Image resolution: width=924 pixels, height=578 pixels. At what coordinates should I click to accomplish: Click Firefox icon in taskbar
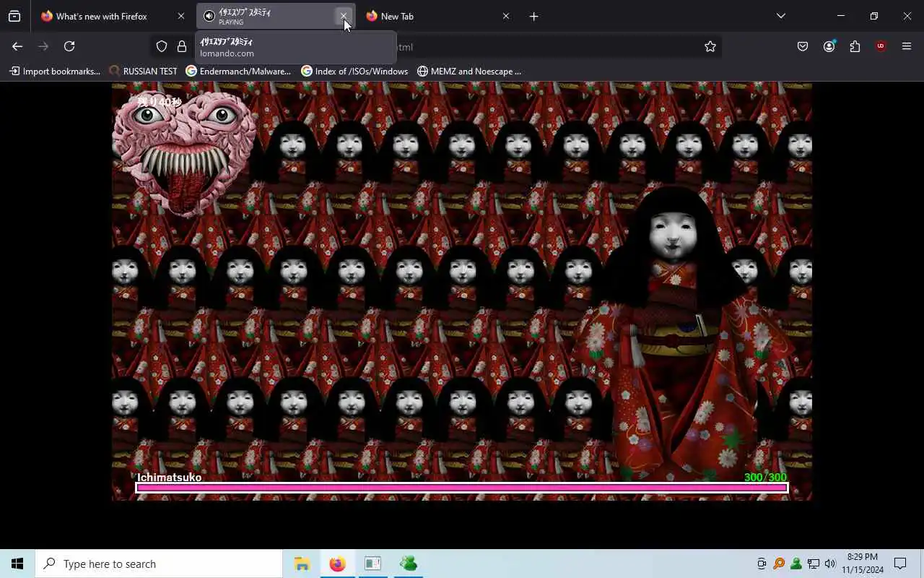337,564
